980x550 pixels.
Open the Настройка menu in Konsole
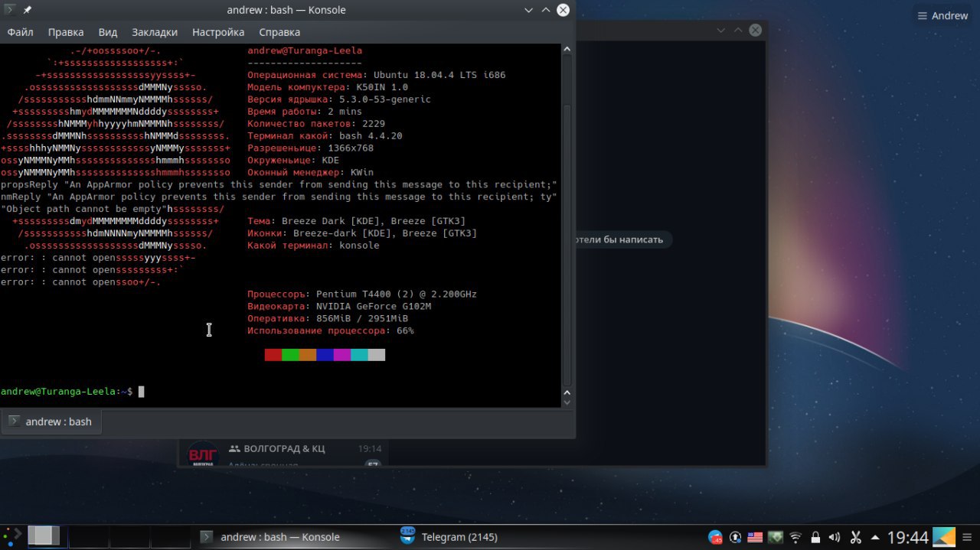pos(218,32)
